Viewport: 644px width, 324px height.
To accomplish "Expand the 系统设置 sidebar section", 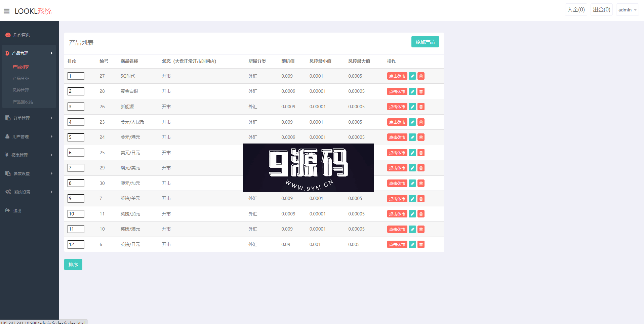I will (x=29, y=192).
